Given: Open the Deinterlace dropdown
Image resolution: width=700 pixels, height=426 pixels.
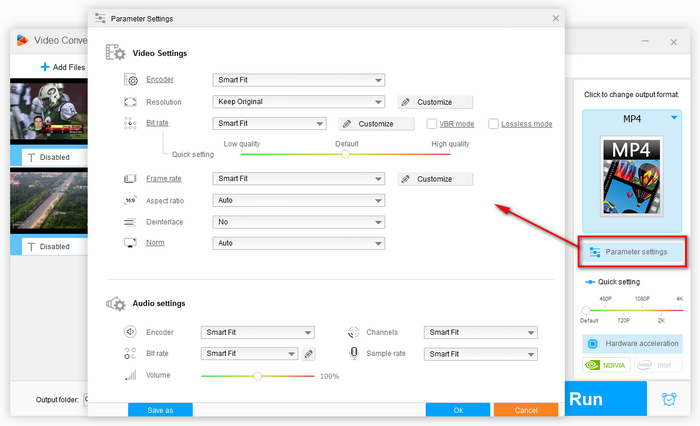Looking at the screenshot, I should (x=299, y=222).
